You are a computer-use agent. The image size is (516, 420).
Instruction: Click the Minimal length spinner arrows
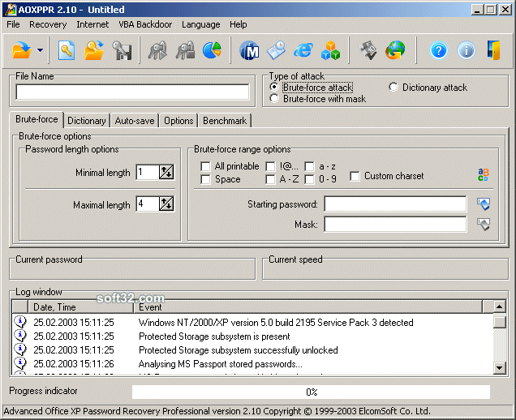(x=166, y=172)
